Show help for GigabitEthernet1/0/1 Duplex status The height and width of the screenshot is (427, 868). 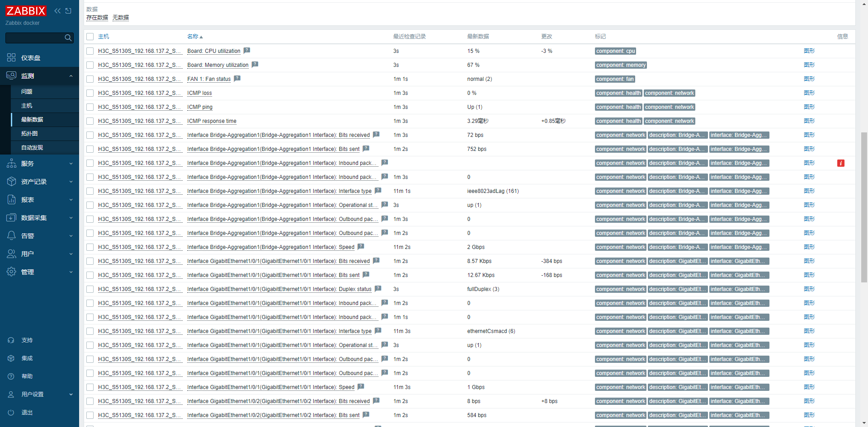pyautogui.click(x=378, y=289)
